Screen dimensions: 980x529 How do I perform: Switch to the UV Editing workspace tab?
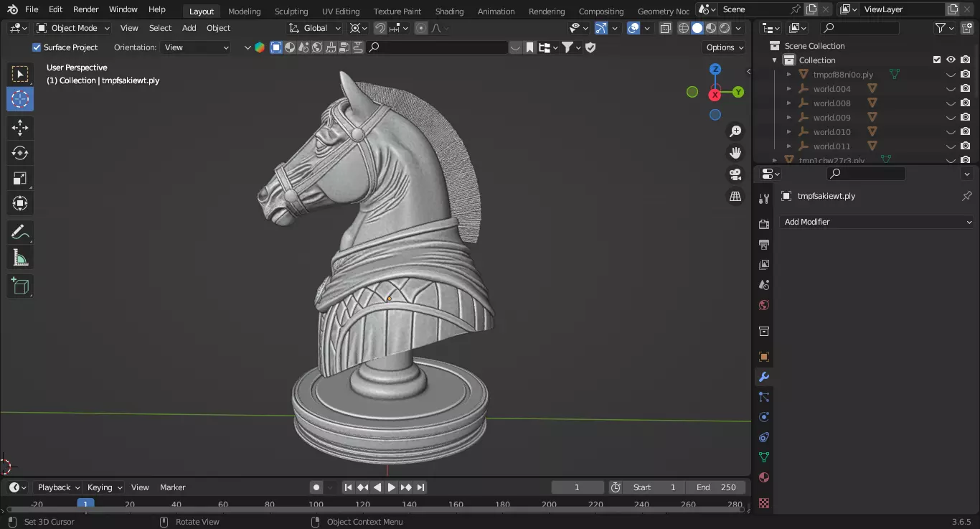pyautogui.click(x=341, y=11)
